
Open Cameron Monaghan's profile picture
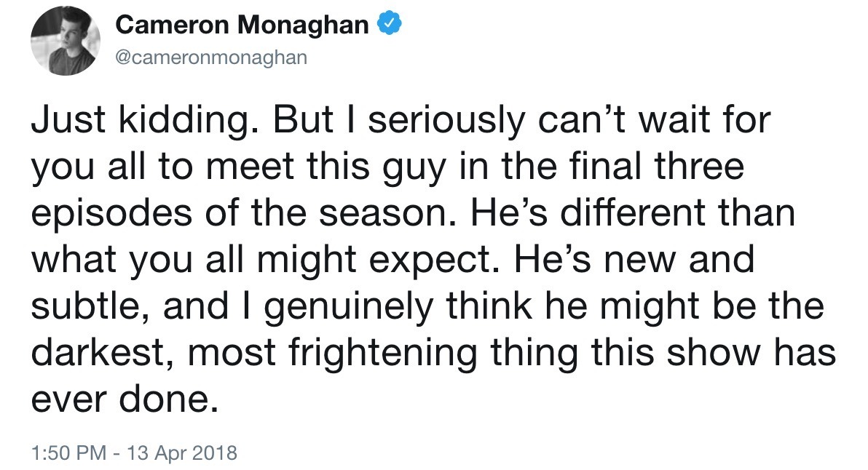click(66, 41)
